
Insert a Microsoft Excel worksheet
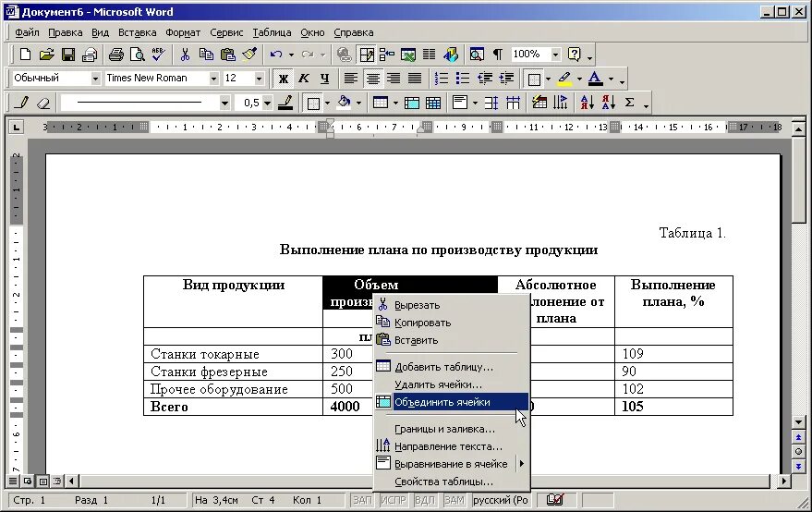pos(408,54)
